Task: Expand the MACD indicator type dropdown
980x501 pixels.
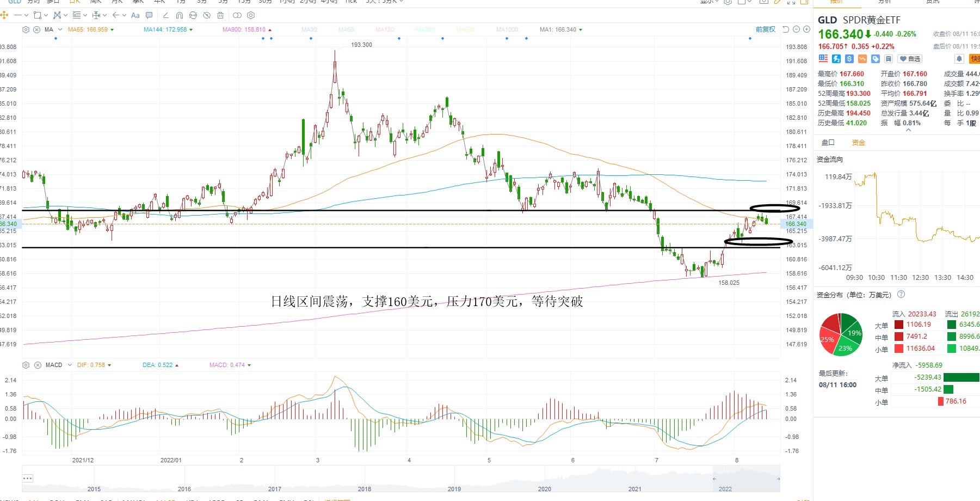Action: pos(70,365)
